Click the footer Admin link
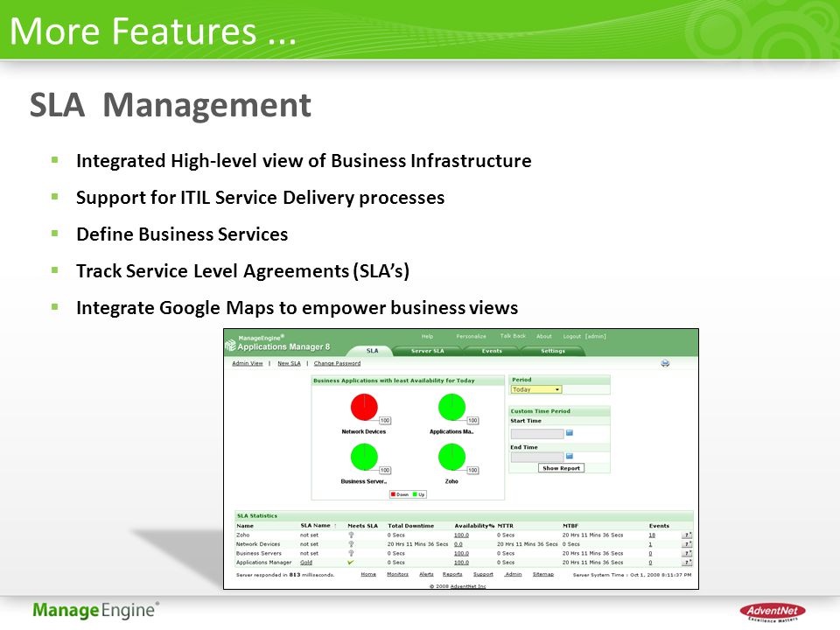 pyautogui.click(x=514, y=574)
